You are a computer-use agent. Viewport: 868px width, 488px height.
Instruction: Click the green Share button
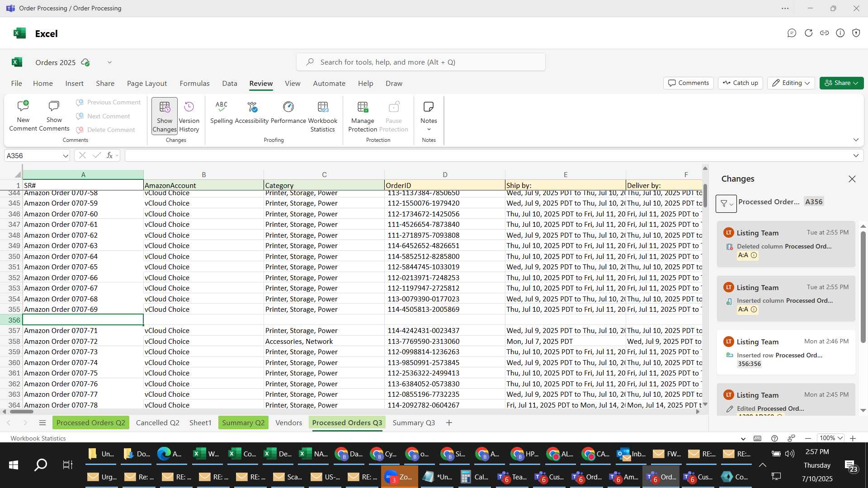pyautogui.click(x=841, y=83)
